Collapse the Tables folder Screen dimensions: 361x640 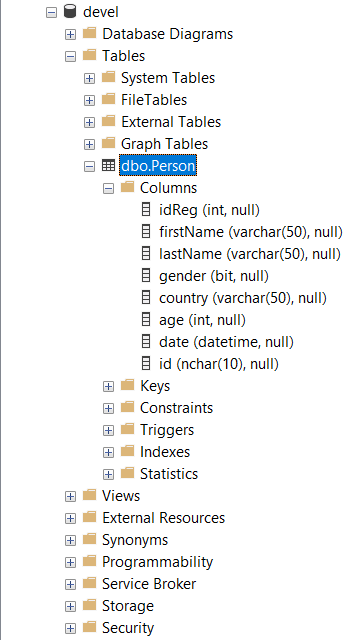pyautogui.click(x=71, y=56)
